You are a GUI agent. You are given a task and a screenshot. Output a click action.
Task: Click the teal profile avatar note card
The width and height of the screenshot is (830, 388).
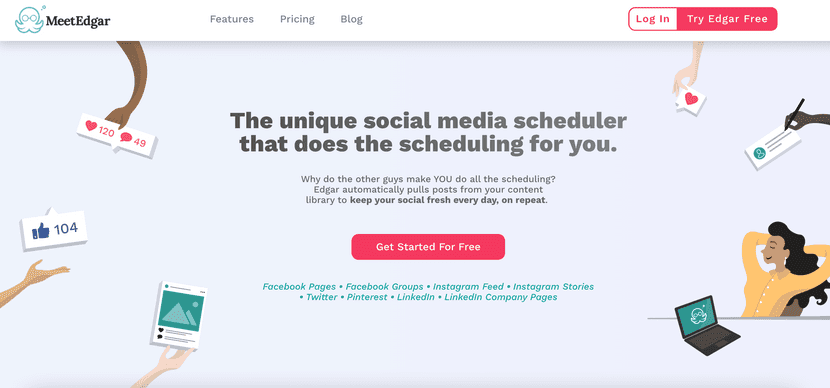(772, 148)
